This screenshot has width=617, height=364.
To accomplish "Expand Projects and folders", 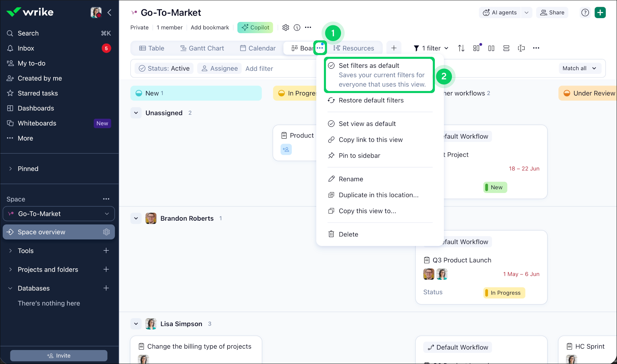I will click(10, 270).
